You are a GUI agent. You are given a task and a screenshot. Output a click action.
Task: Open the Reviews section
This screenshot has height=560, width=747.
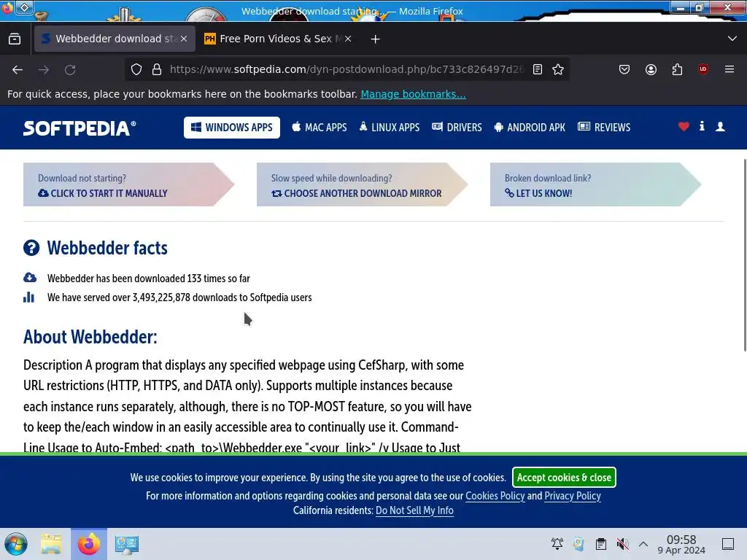pos(603,128)
